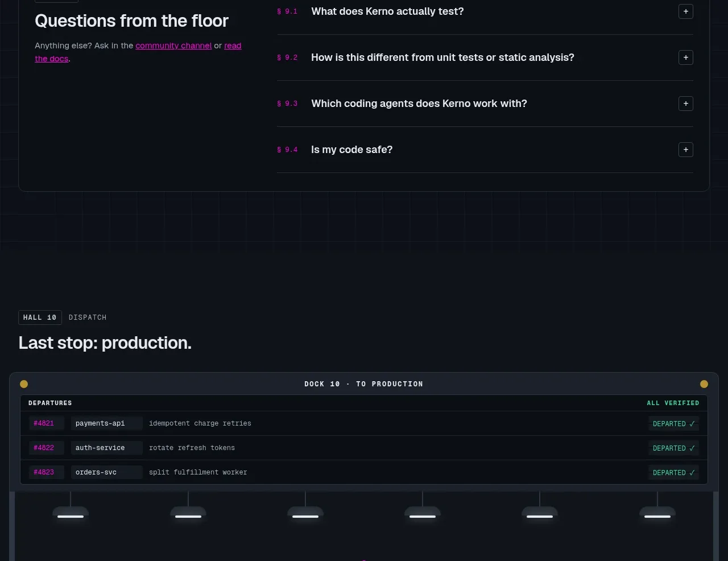Screen dimensions: 728x561
Task: Click the § 9.4 section number
Action: click(287, 150)
